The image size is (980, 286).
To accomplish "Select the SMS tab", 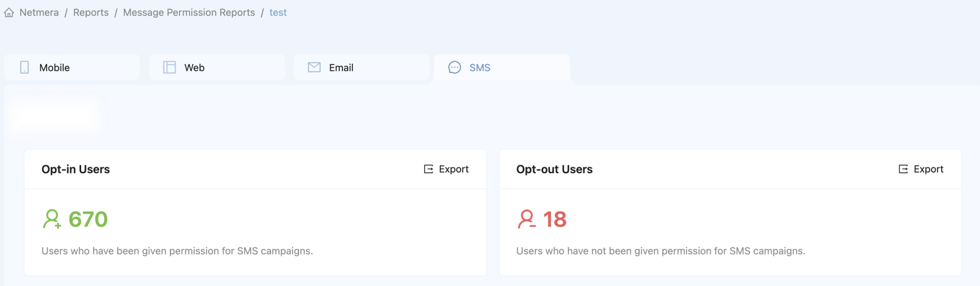I will [502, 68].
